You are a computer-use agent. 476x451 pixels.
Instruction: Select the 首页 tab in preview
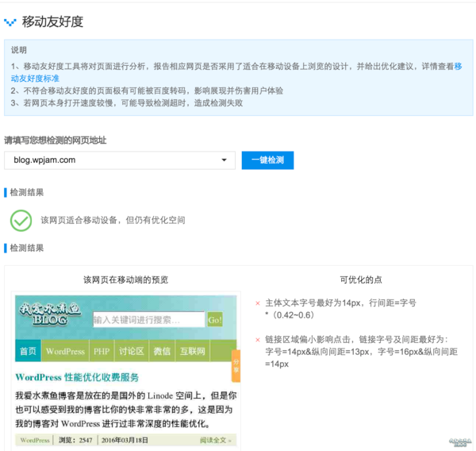(x=28, y=351)
